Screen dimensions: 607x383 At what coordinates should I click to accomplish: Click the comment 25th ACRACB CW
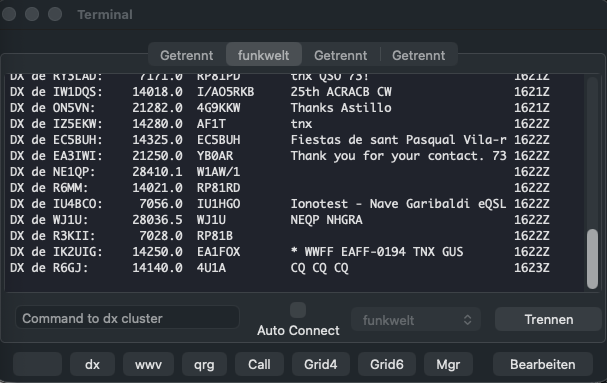341,92
